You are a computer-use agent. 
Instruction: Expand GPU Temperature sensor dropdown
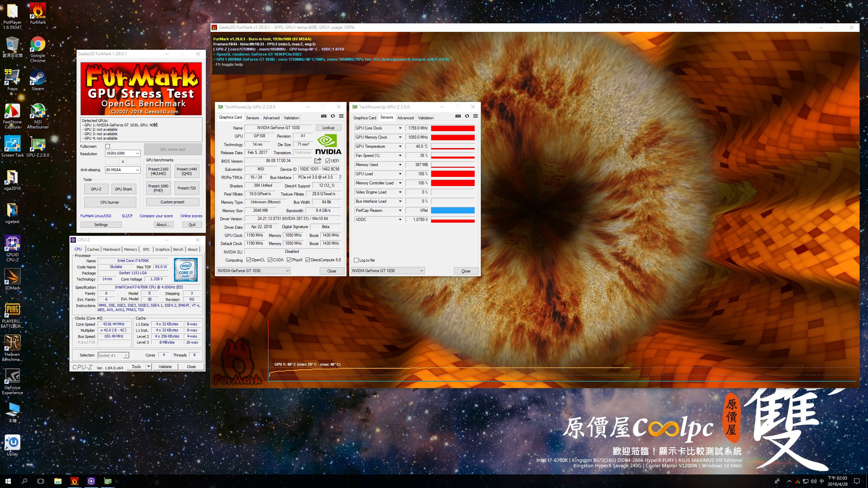[x=400, y=146]
